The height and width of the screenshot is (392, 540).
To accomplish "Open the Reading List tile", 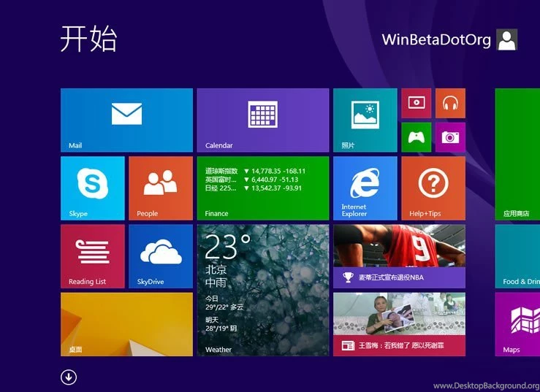I will click(93, 256).
